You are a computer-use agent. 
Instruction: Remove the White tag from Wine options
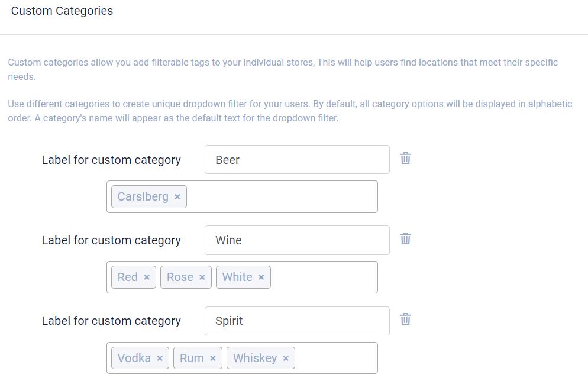pos(261,277)
